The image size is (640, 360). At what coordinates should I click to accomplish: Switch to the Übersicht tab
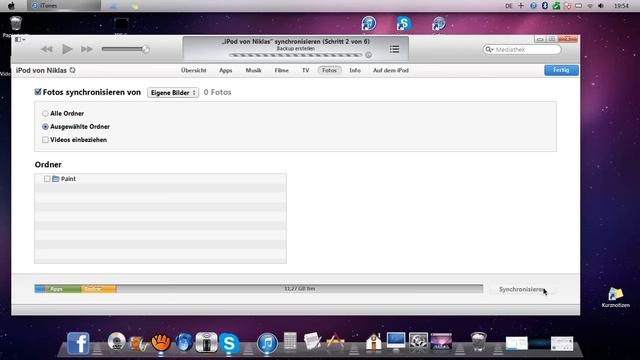pos(193,70)
